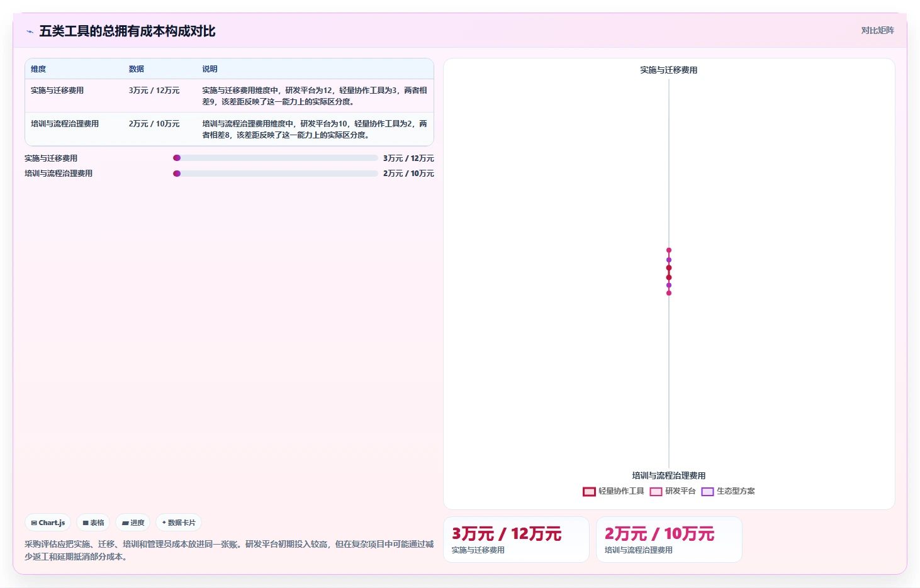Screen dimensions: 920x588
Task: Click progress value label 3万元 / 12万元
Action: [408, 158]
